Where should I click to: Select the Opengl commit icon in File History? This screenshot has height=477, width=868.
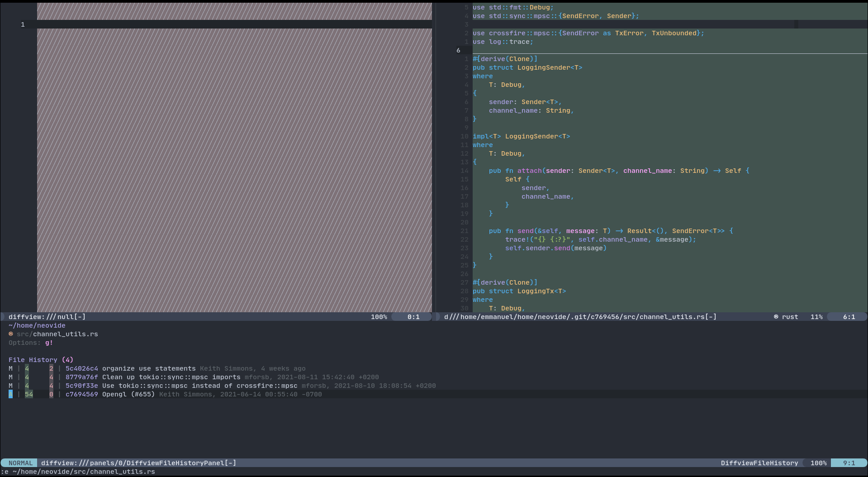(10, 394)
